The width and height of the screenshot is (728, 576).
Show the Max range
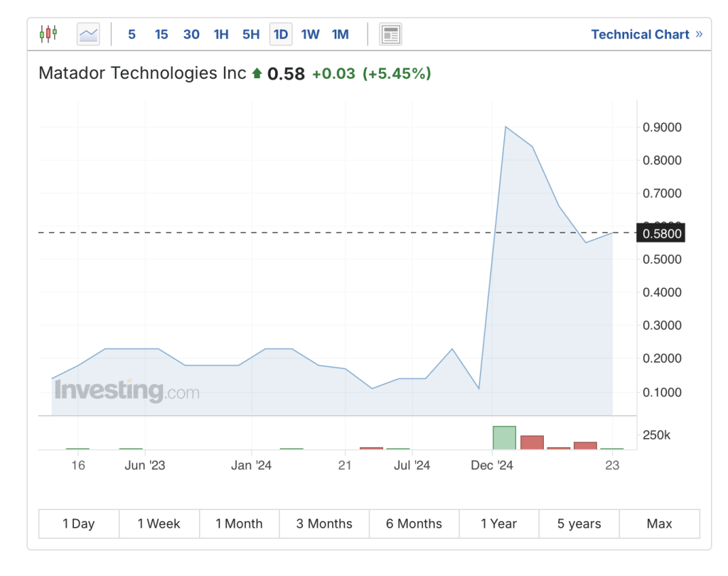pyautogui.click(x=659, y=523)
